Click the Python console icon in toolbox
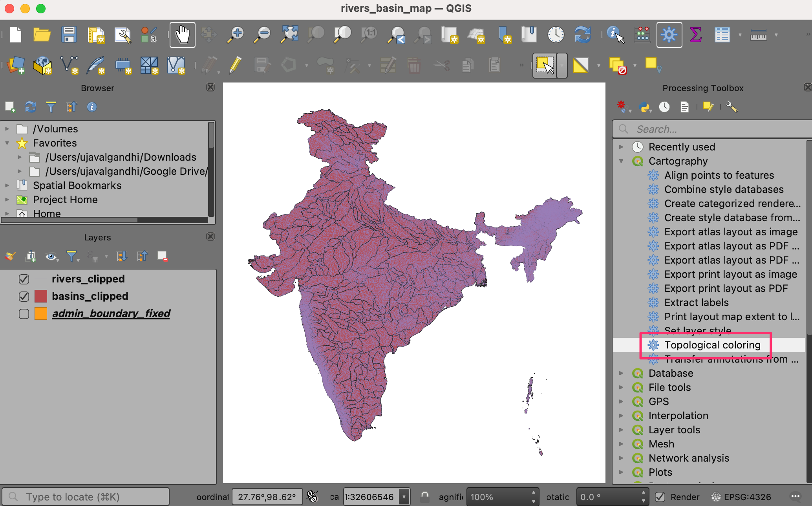 click(644, 107)
